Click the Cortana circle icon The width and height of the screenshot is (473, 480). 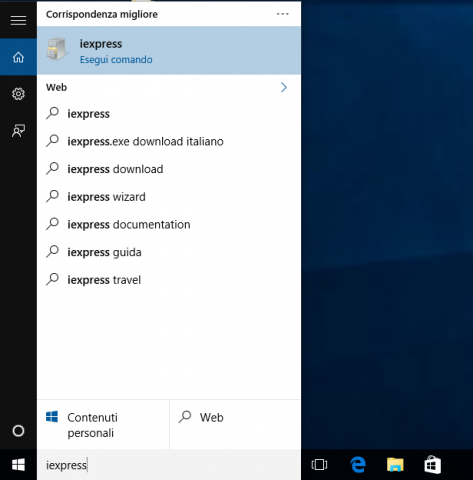tap(18, 431)
